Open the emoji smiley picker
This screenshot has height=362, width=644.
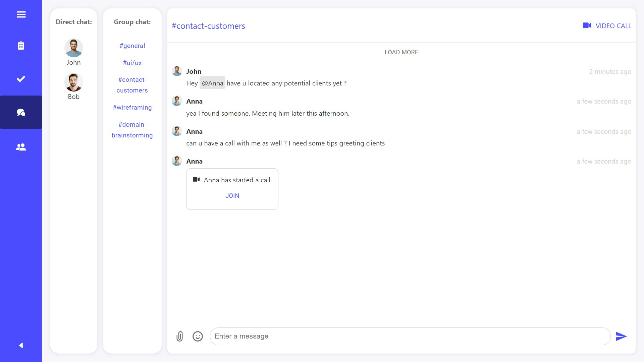pos(198,336)
